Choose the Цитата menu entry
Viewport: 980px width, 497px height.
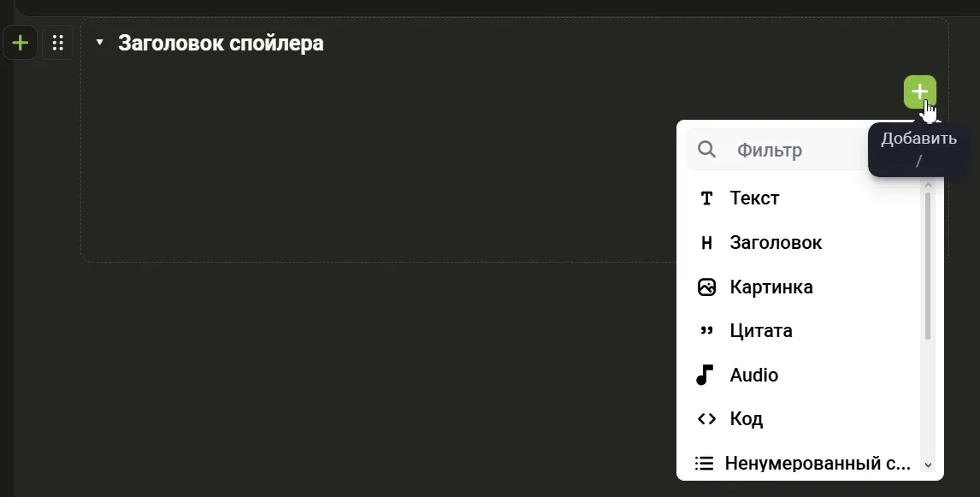click(760, 331)
